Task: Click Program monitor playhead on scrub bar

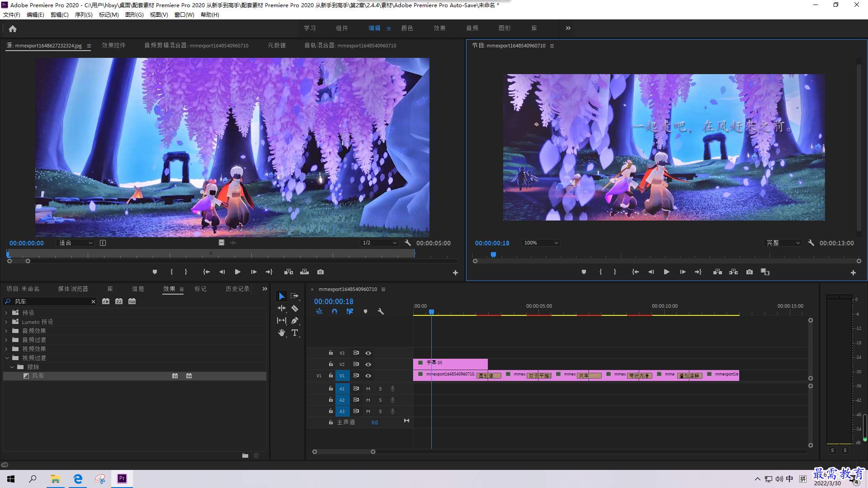Action: (493, 255)
